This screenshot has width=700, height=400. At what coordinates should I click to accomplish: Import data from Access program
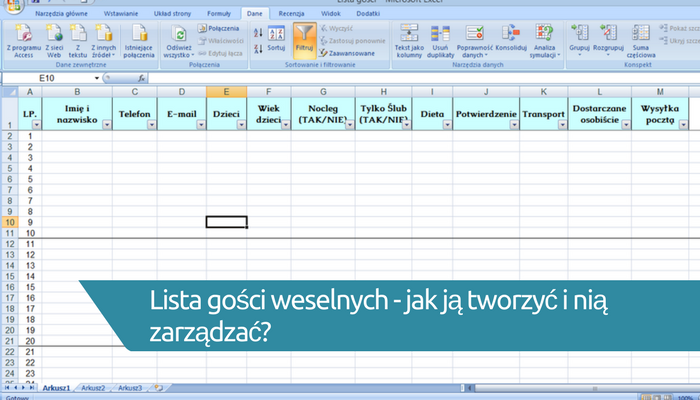click(x=24, y=41)
